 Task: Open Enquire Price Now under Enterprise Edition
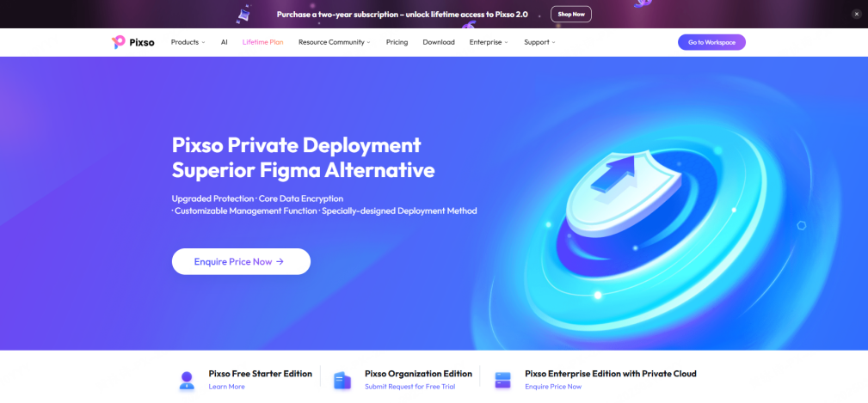[x=553, y=387]
